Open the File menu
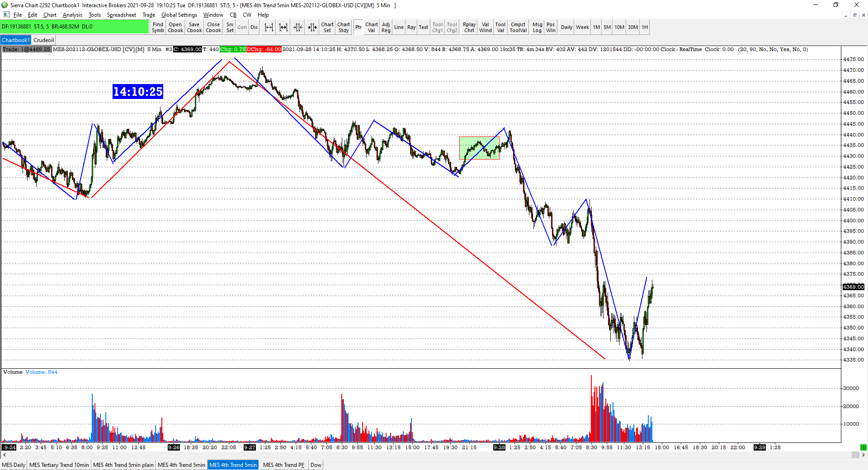Viewport: 868px width, 470px height. tap(18, 15)
